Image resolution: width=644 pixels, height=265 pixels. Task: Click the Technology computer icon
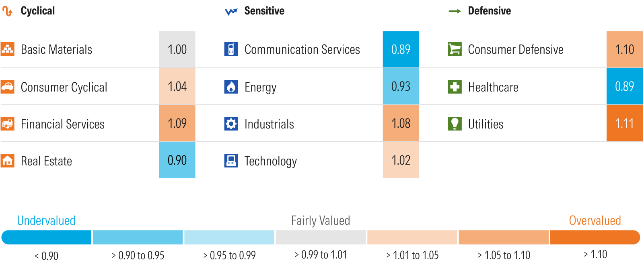(231, 161)
